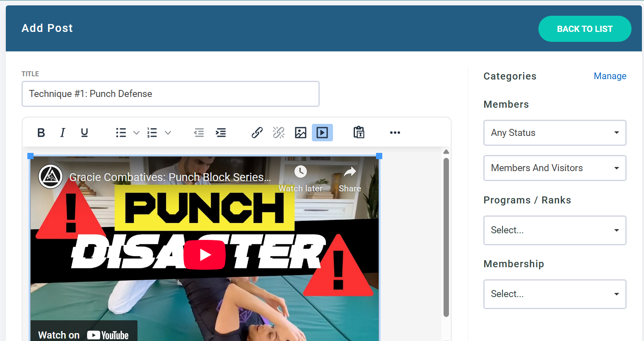Open bullet list style options arrow
This screenshot has height=341, width=644.
pos(136,133)
